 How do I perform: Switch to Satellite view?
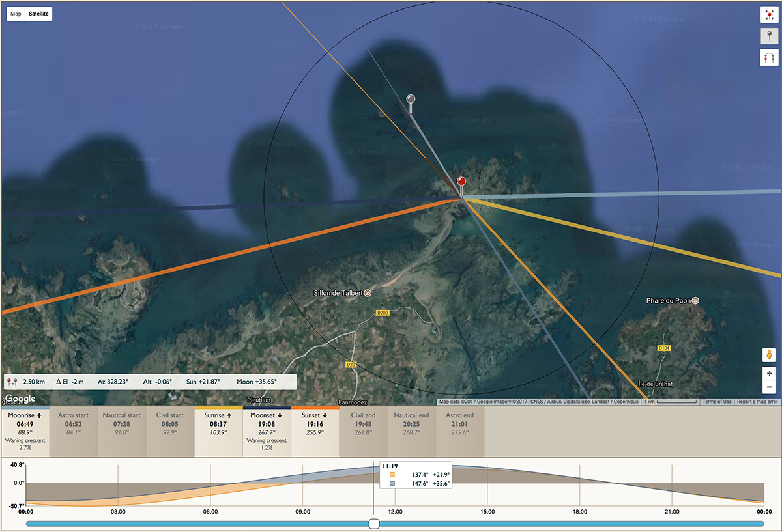point(38,14)
